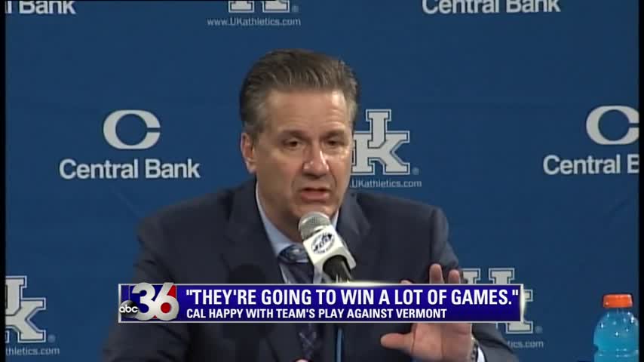Click the orange cap of the bottle
The width and height of the screenshot is (644, 362).
pos(618,301)
